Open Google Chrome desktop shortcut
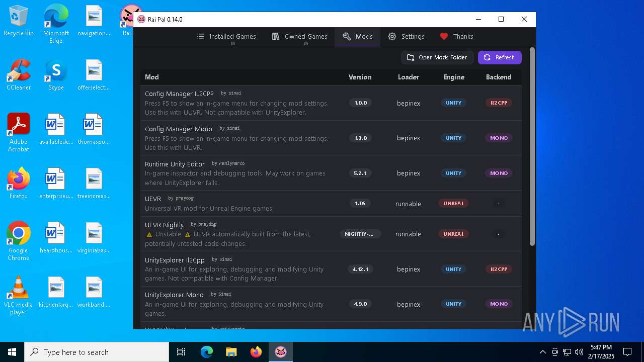Image resolution: width=644 pixels, height=362 pixels. (19, 241)
